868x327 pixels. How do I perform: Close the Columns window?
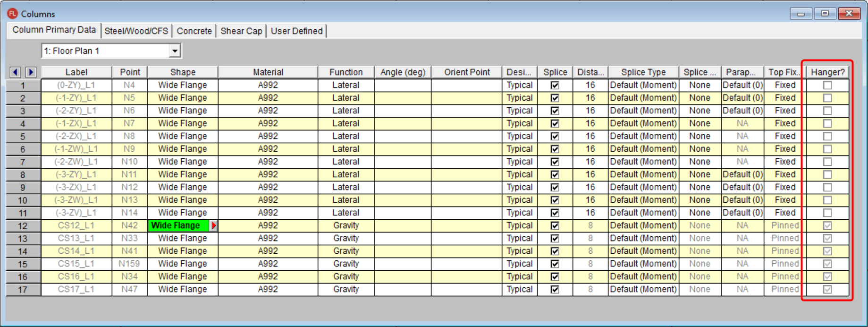click(x=849, y=14)
